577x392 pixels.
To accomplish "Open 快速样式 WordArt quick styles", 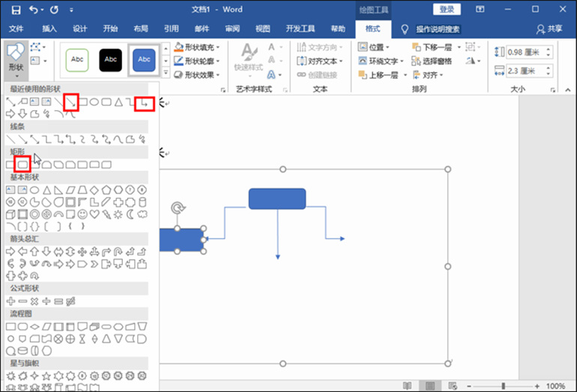I will 249,61.
